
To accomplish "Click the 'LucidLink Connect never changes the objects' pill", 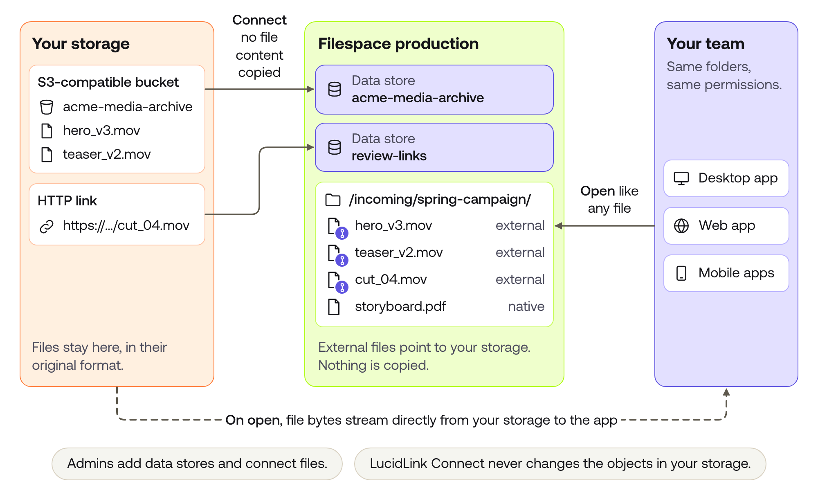I will [560, 464].
